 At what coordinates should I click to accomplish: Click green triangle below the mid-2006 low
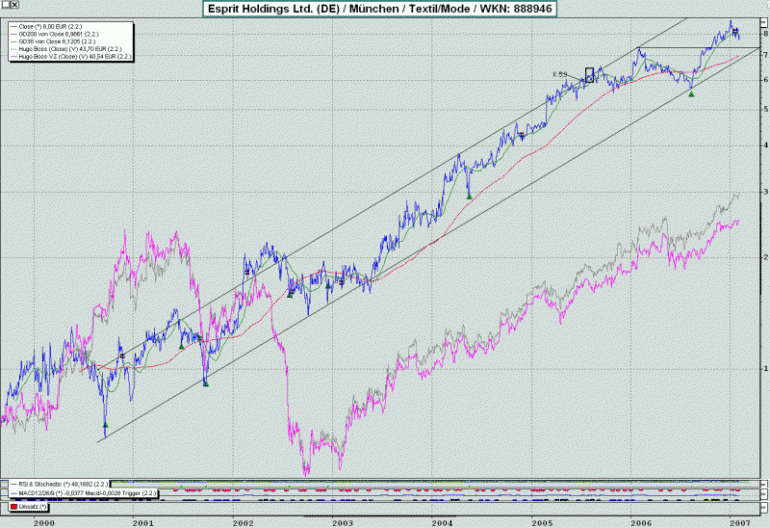click(x=691, y=94)
